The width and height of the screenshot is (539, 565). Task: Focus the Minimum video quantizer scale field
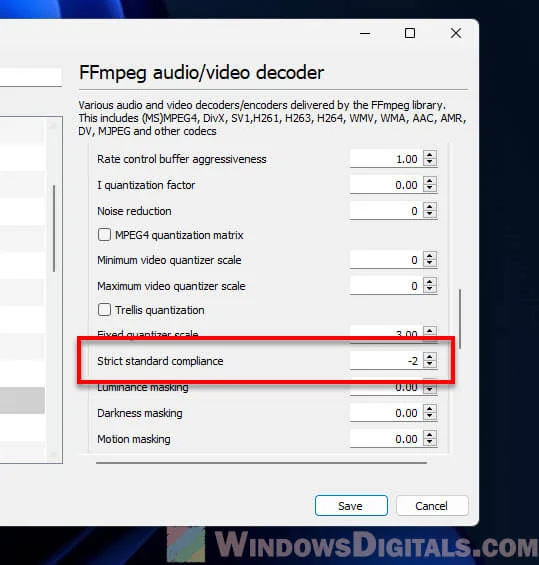[386, 260]
